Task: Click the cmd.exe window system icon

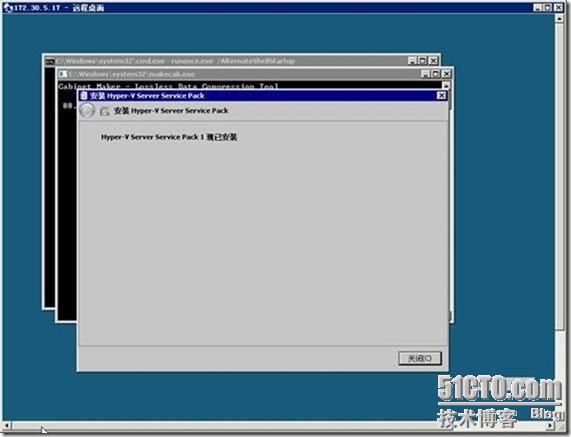Action: click(50, 61)
